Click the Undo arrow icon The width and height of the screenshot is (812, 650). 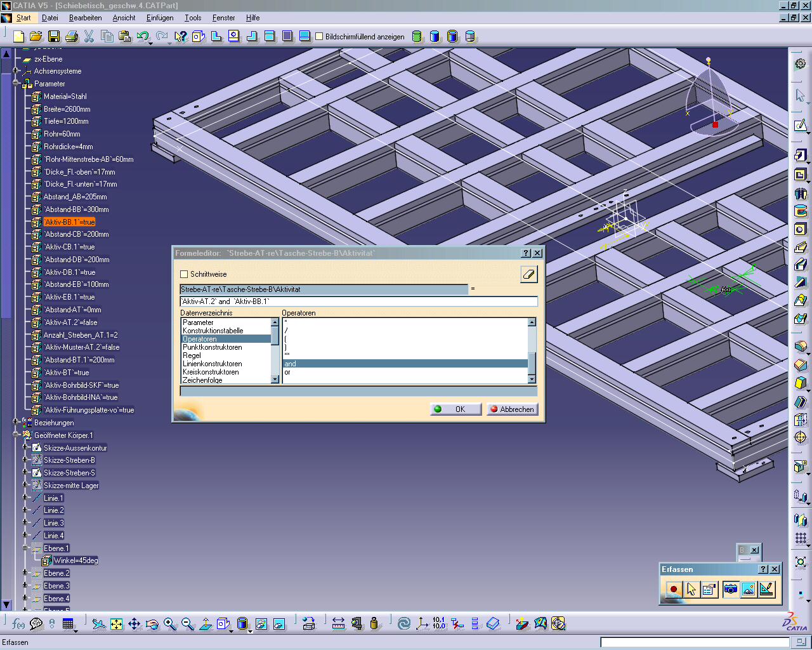tap(142, 36)
